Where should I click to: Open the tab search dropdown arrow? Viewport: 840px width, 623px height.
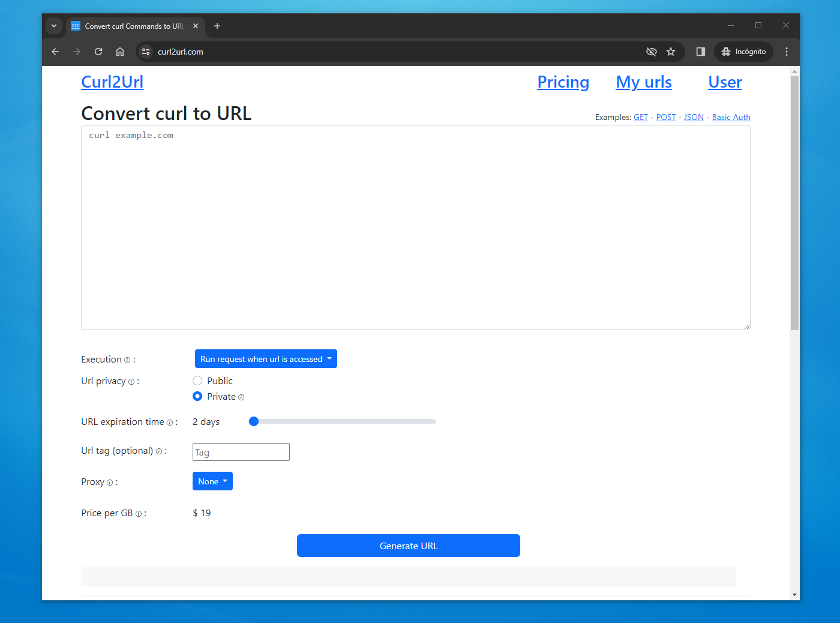[x=54, y=26]
